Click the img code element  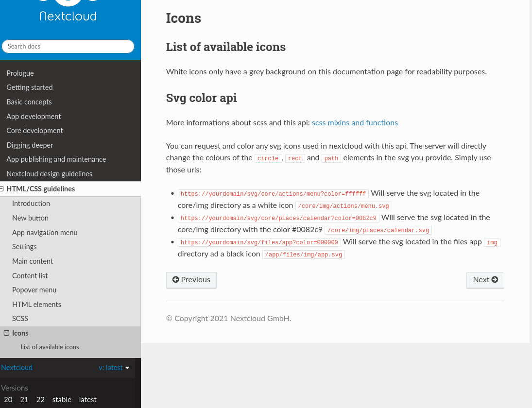click(x=492, y=242)
